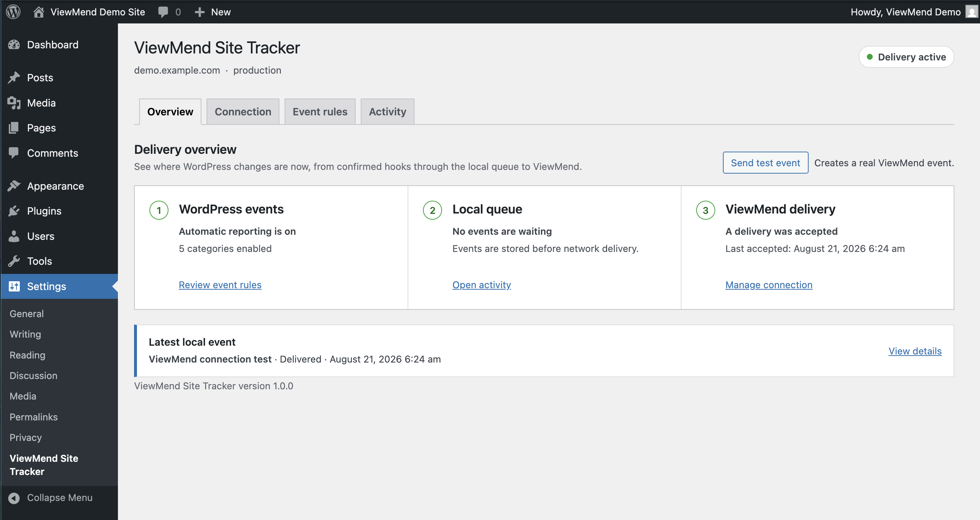Viewport: 980px width, 520px height.
Task: Open the Activity tab
Action: pos(387,111)
